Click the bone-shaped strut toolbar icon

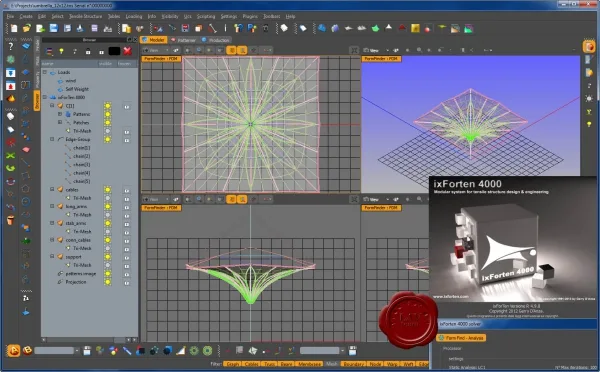[212, 28]
